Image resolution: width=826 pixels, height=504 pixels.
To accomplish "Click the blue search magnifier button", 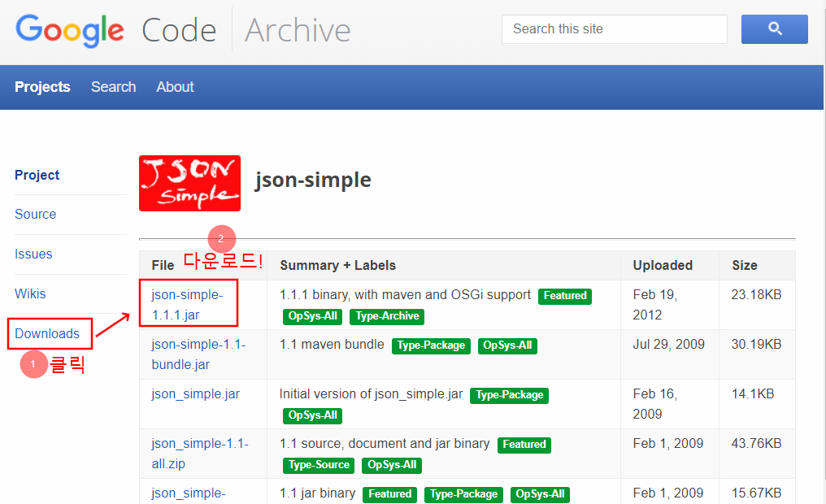I will click(774, 29).
